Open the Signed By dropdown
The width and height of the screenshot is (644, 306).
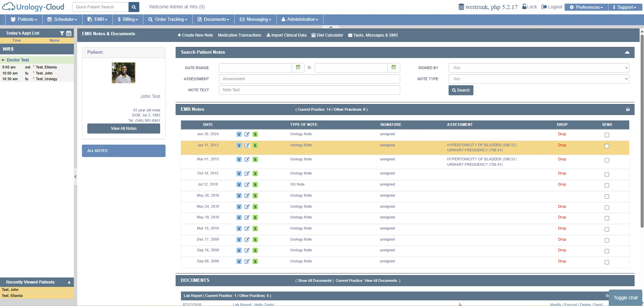click(539, 68)
